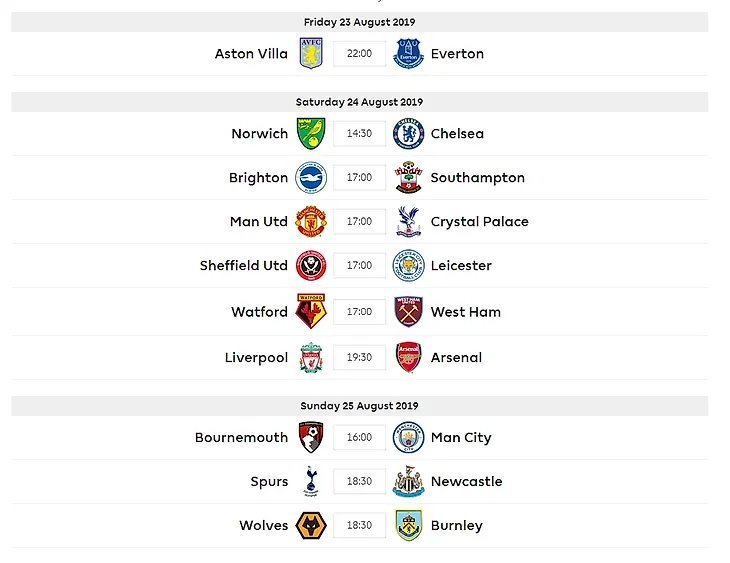
Task: Select the Crystal Palace eagle crest
Action: 408,222
